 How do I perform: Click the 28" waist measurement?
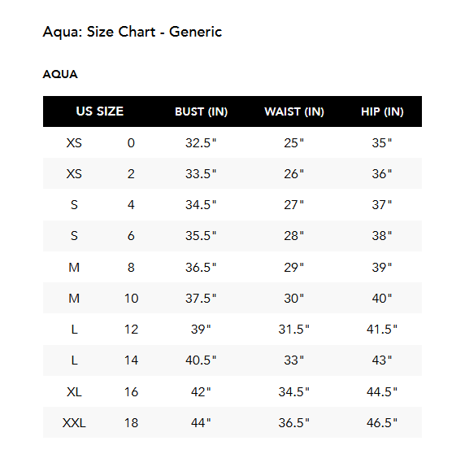[293, 236]
